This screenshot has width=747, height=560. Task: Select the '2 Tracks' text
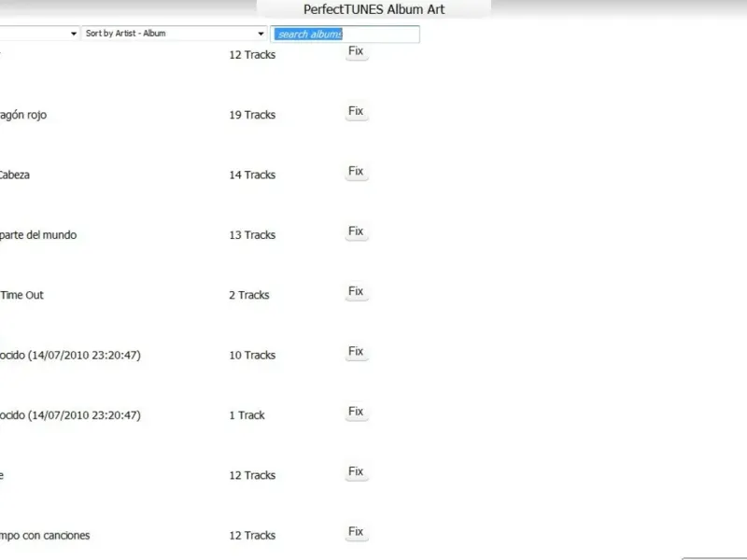point(248,295)
